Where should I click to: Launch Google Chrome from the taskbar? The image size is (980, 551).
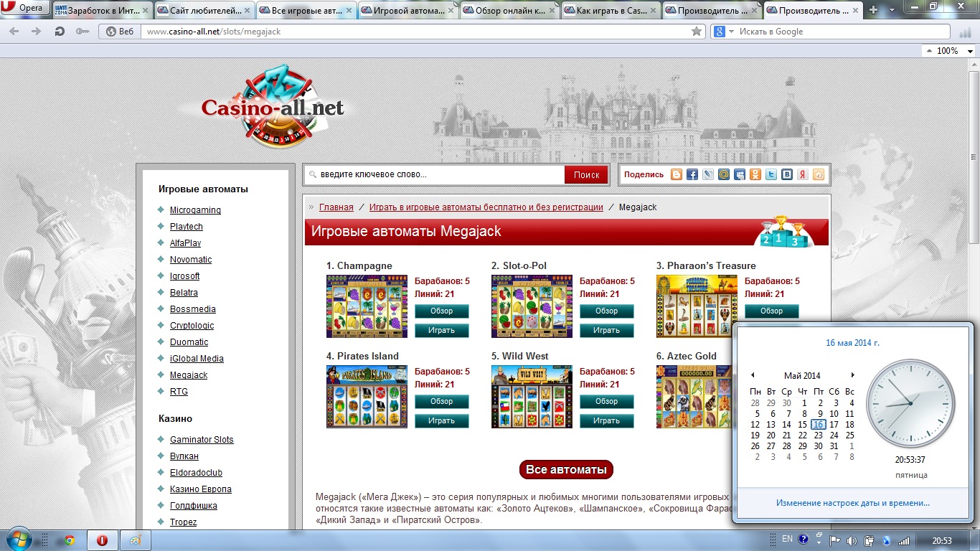(x=70, y=540)
